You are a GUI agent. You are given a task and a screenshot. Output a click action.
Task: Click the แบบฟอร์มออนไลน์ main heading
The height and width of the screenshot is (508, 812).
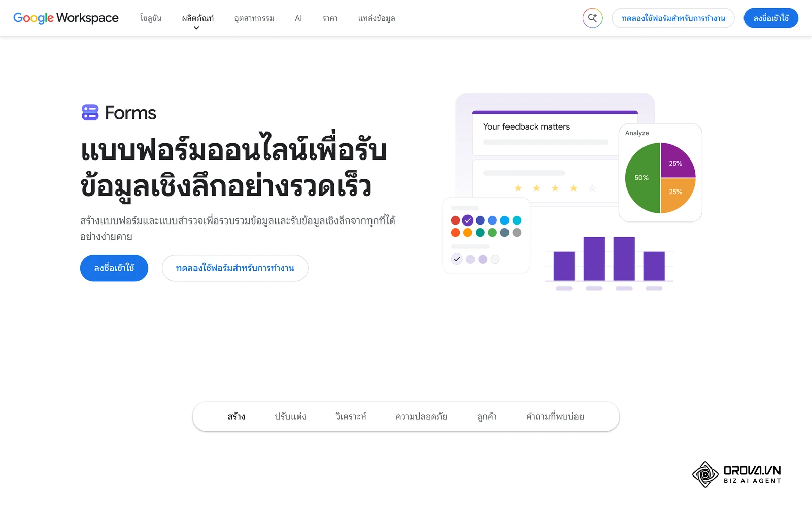[x=233, y=168]
